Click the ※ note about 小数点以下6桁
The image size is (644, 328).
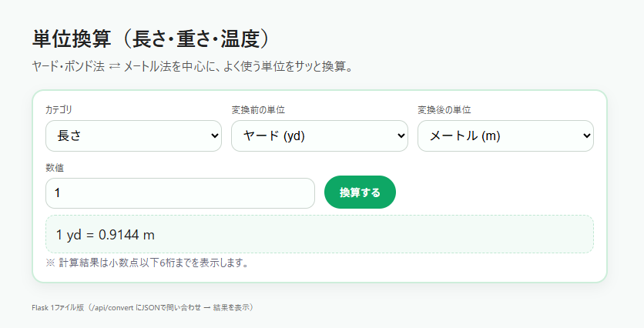(x=147, y=263)
